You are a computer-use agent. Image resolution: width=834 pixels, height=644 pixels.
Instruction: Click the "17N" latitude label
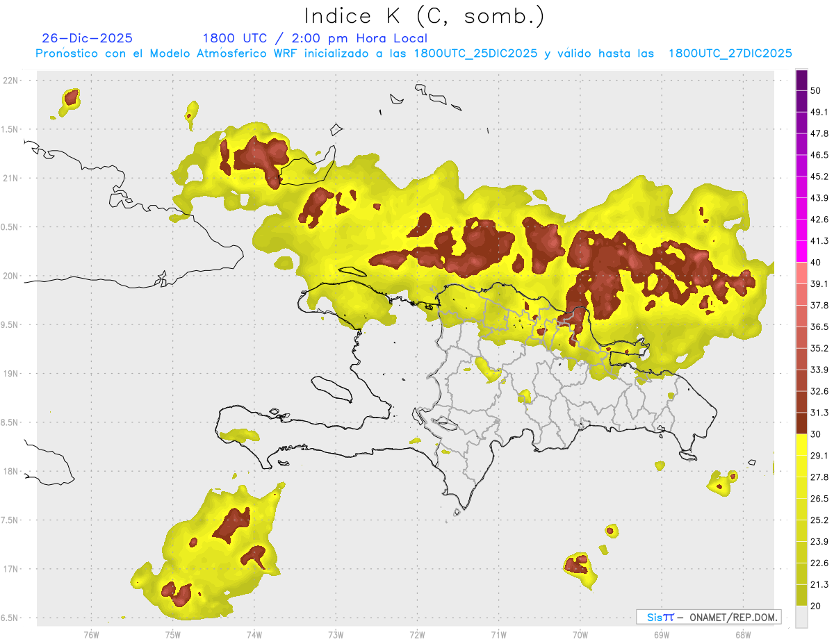pyautogui.click(x=11, y=569)
